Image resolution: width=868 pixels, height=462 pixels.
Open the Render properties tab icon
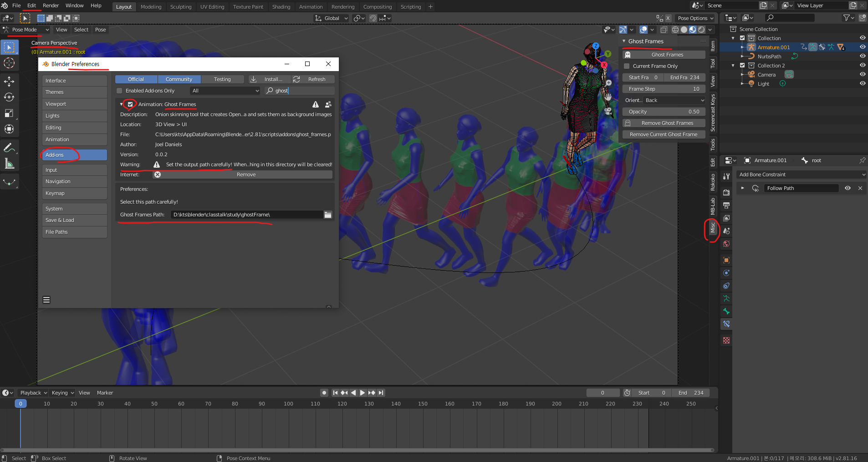(x=726, y=192)
